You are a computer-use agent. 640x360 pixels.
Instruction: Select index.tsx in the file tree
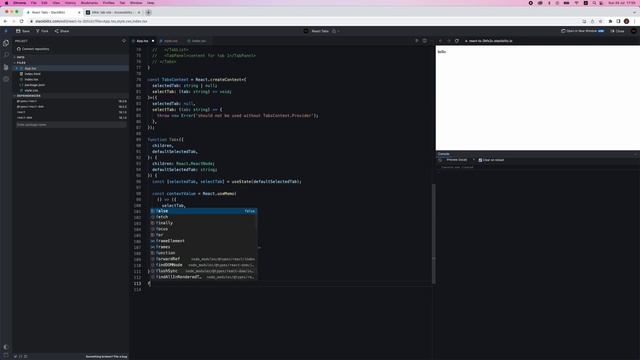coord(71,80)
